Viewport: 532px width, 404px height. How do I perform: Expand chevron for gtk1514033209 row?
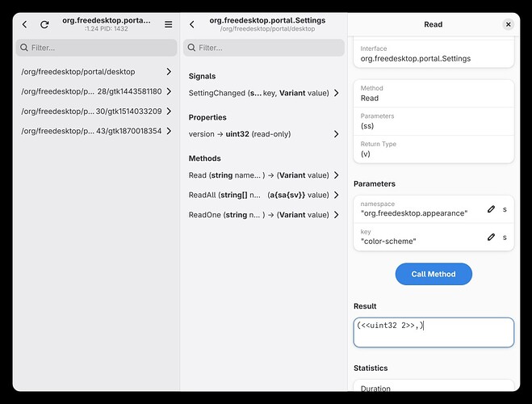[169, 111]
